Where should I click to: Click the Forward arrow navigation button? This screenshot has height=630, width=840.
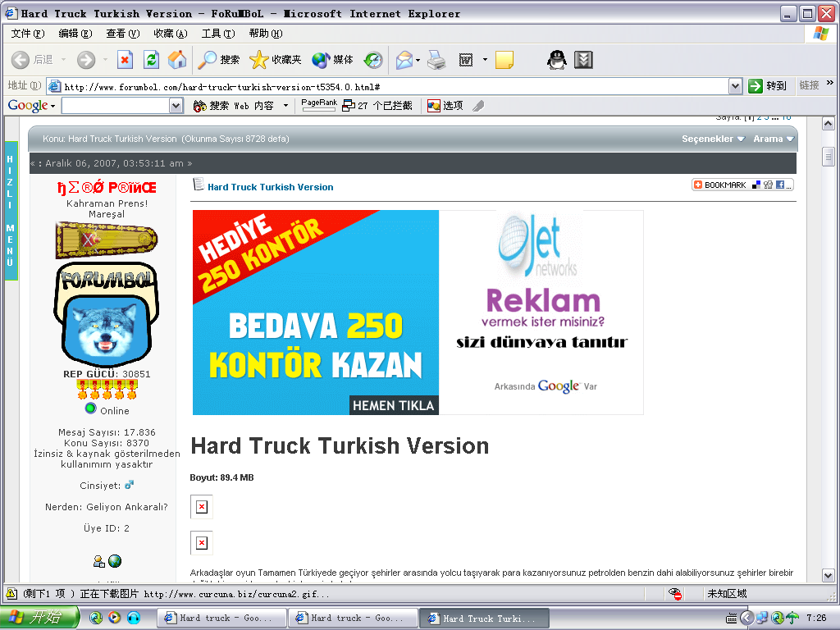[x=85, y=59]
